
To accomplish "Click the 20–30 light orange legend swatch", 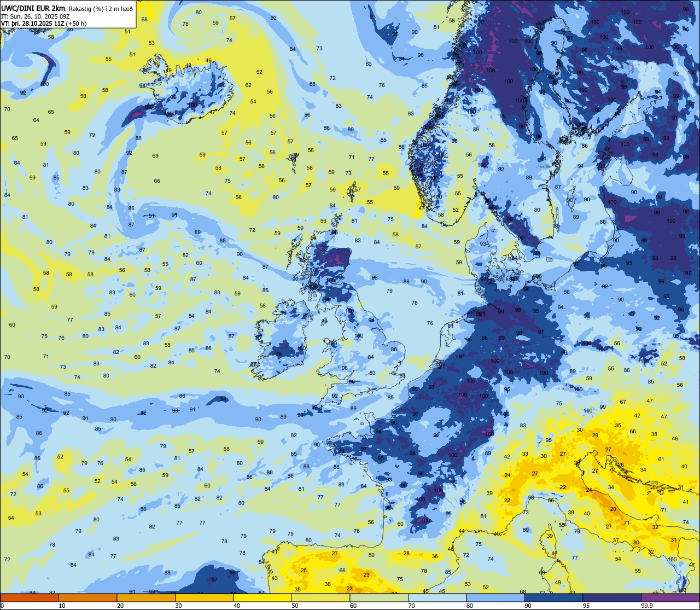I will (x=146, y=597).
